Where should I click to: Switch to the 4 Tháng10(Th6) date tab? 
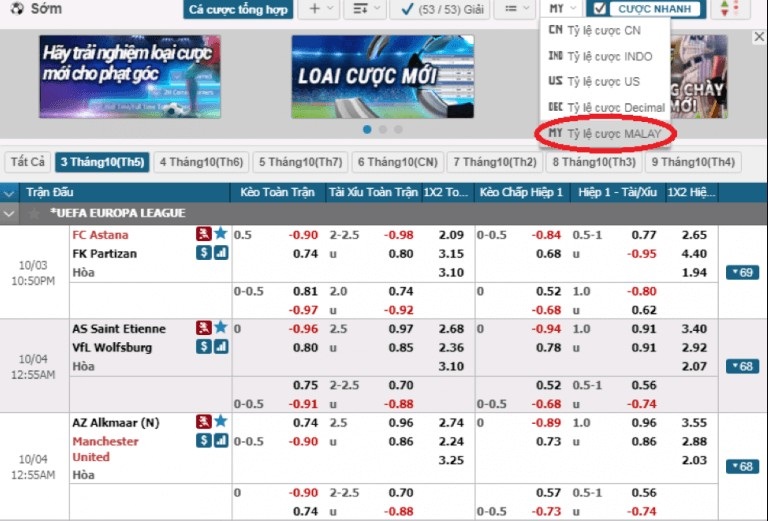201,162
